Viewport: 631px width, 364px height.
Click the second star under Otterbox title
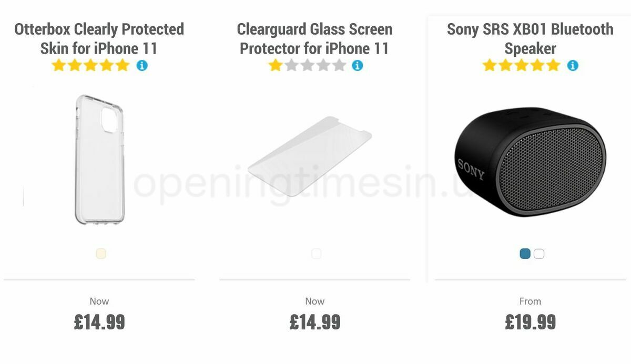pos(74,65)
